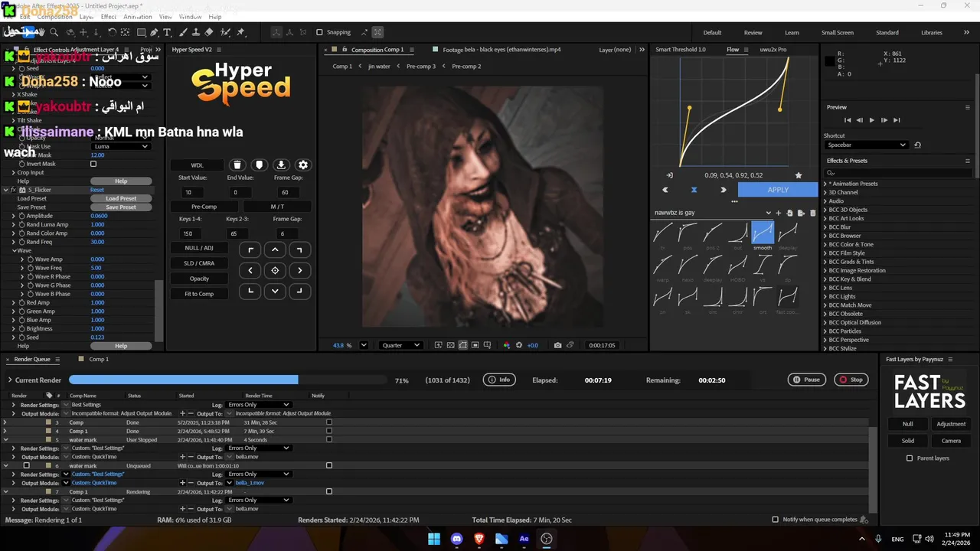Click the Load Preset button
The height and width of the screenshot is (551, 980).
(x=121, y=198)
